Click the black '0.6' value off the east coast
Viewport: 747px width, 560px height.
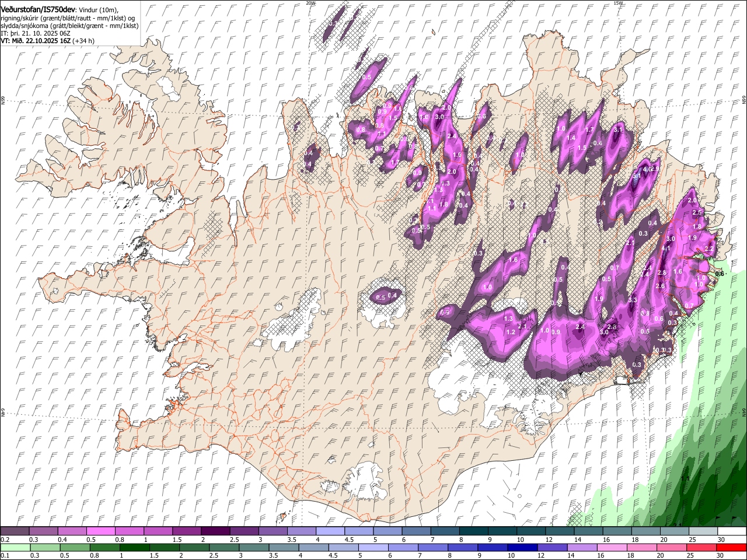pos(720,274)
